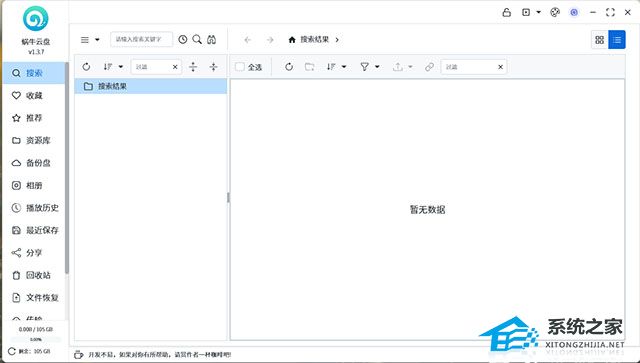Screen dimensions: 640x363
Task: Click the chain link share icon
Action: coord(429,67)
